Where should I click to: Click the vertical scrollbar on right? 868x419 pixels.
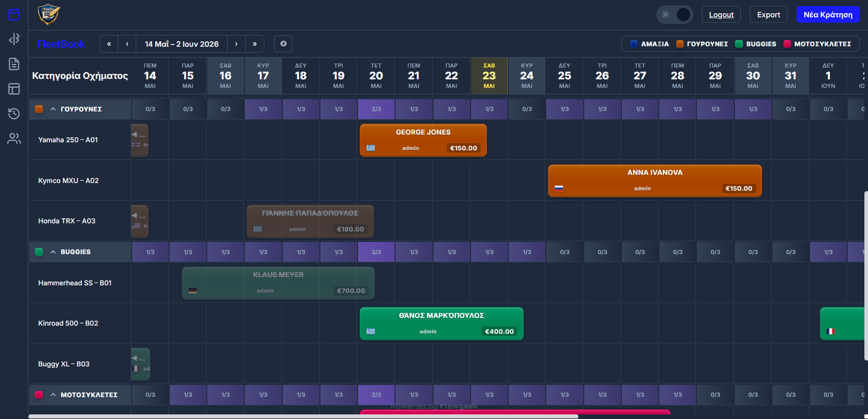[x=866, y=276]
